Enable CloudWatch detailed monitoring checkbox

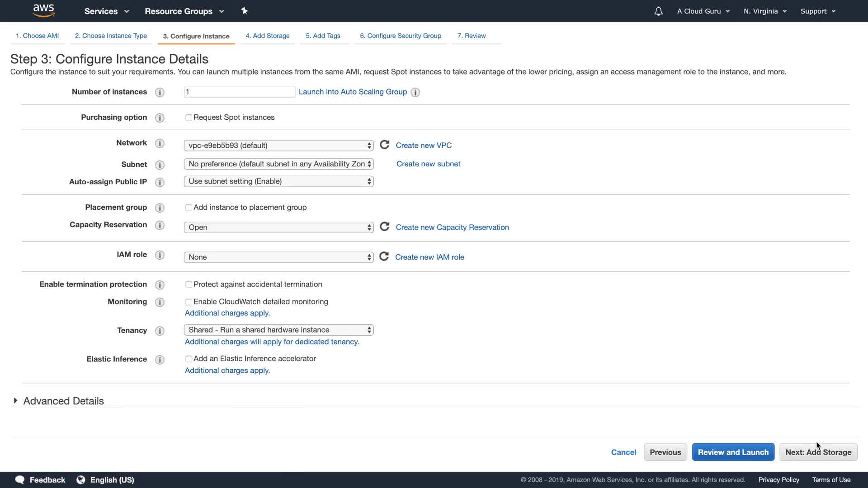189,302
